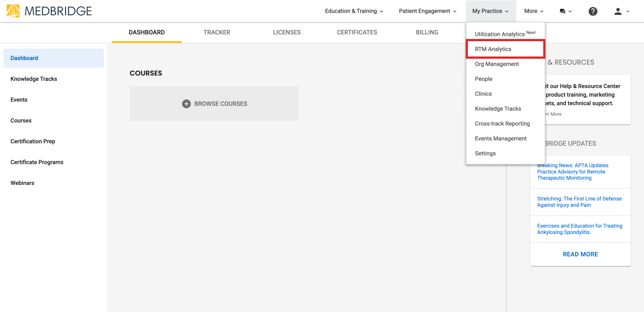The image size is (644, 312).
Task: Switch to the Billing tab
Action: pyautogui.click(x=427, y=32)
